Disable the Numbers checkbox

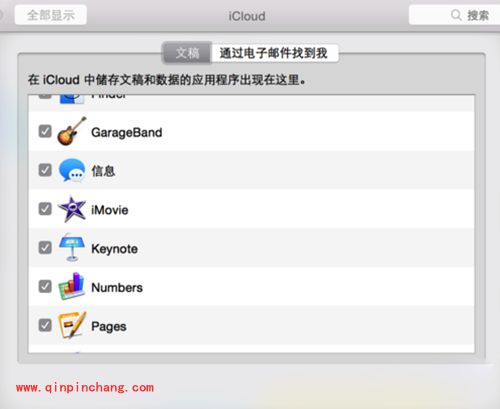(x=45, y=286)
